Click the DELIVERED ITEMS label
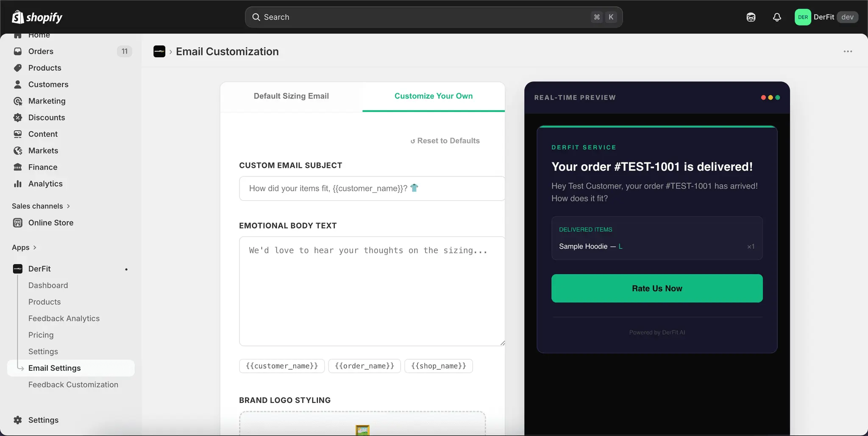868x436 pixels. [586, 229]
